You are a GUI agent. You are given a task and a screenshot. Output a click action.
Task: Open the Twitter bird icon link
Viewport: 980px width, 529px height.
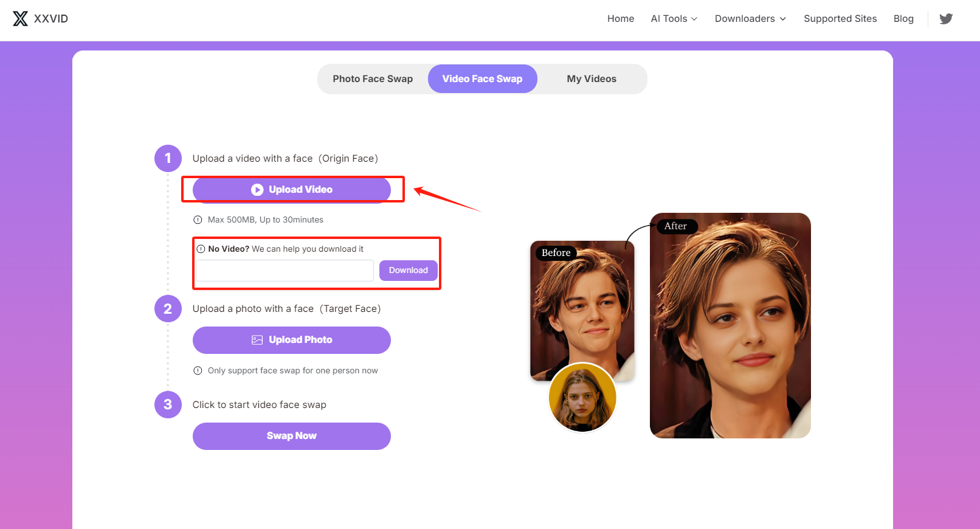(946, 19)
